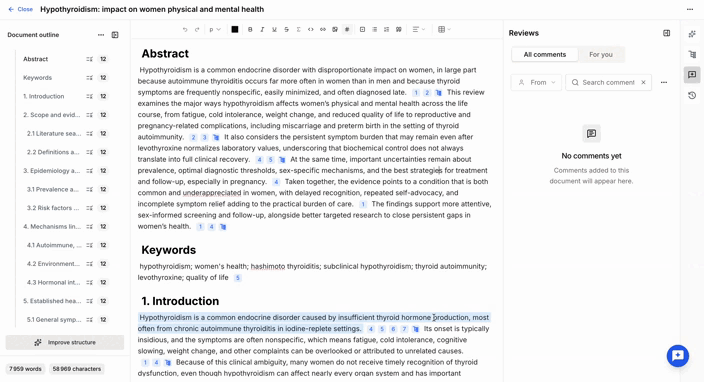Apply checklist list formatting
The width and height of the screenshot is (704, 382).
pyautogui.click(x=387, y=30)
